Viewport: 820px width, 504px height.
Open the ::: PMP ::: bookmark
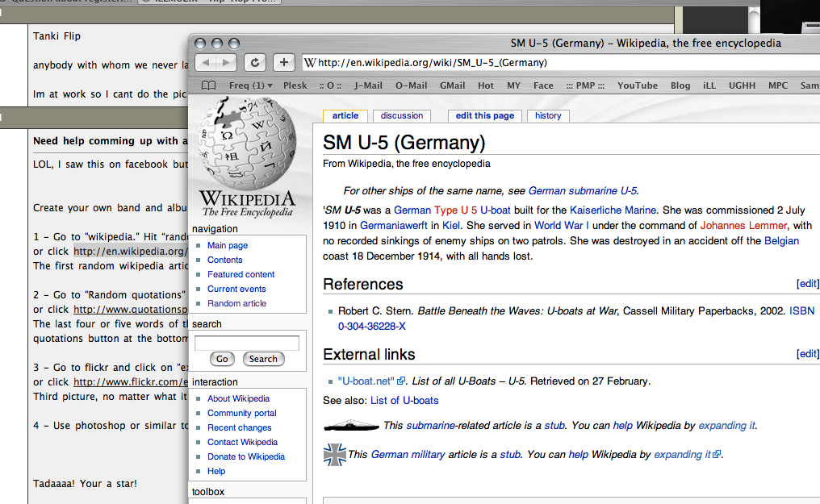[585, 85]
